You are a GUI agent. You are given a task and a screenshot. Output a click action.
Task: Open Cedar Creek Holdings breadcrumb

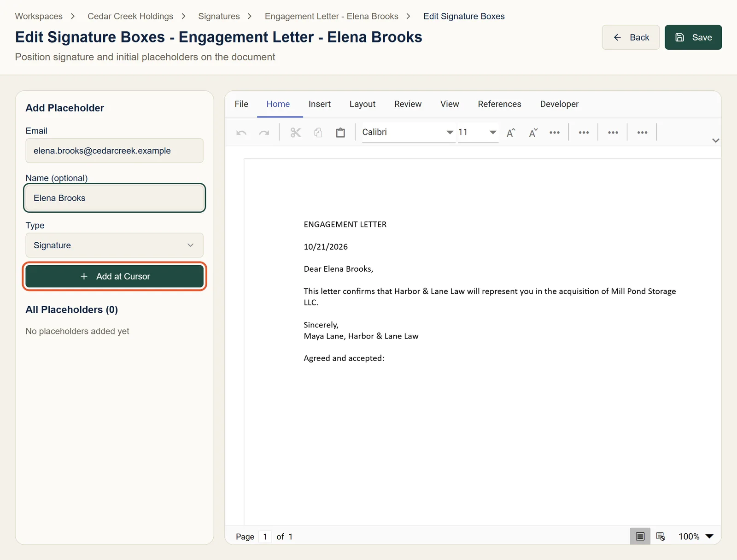point(130,16)
